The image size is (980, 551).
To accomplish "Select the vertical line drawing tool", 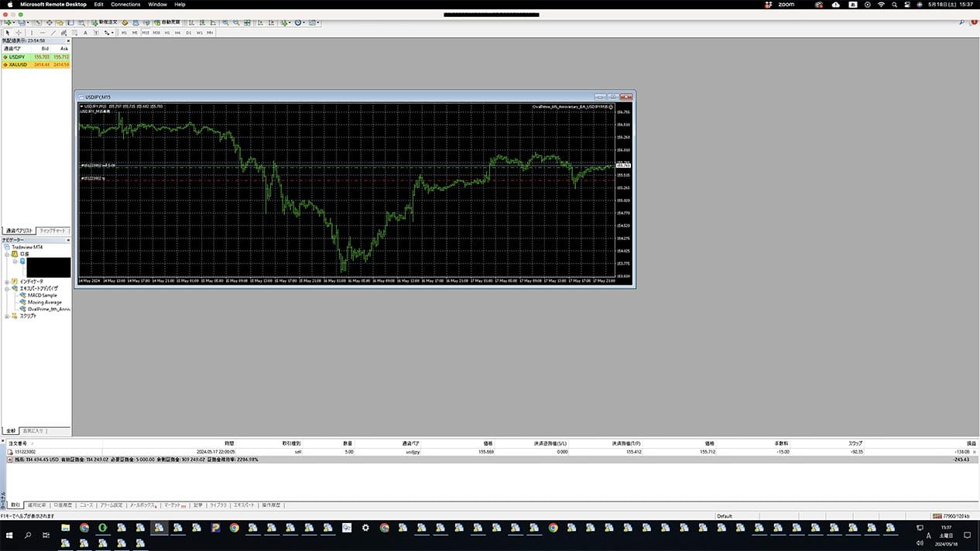I will 32,33.
